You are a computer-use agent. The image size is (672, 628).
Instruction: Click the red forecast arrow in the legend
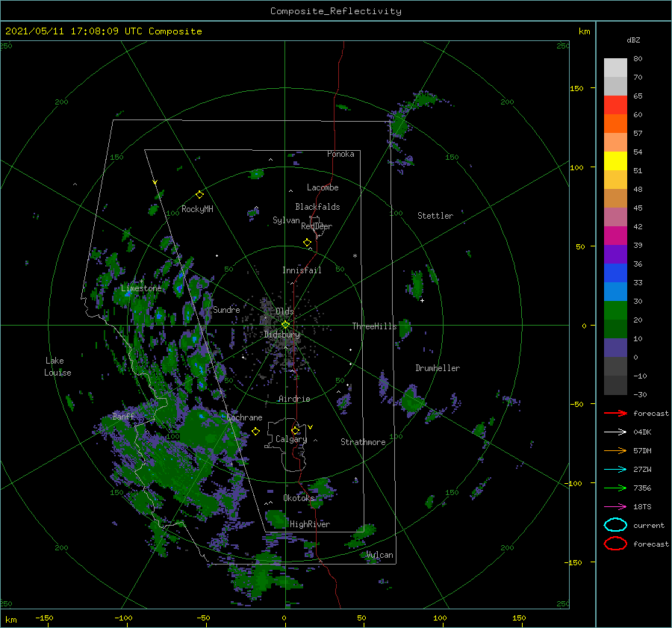[x=615, y=413]
